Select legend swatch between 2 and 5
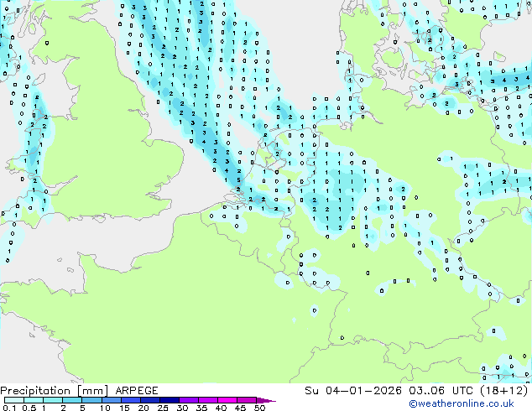 (72, 400)
